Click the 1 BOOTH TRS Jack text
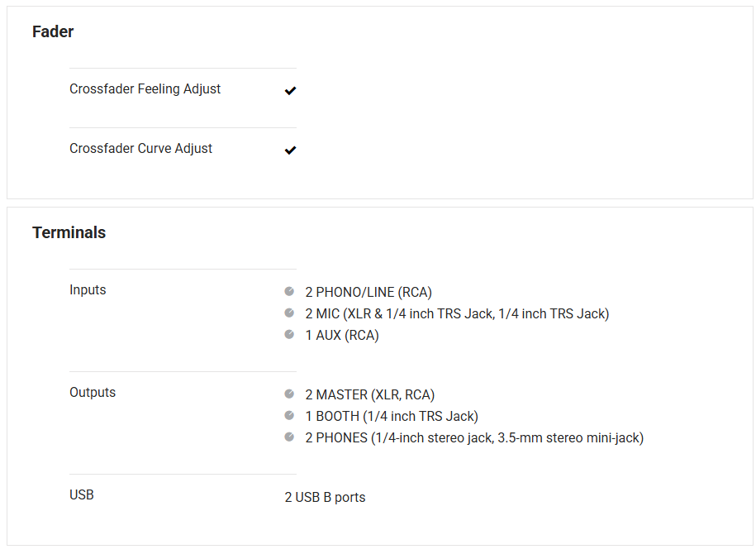The width and height of the screenshot is (756, 554). pyautogui.click(x=391, y=416)
